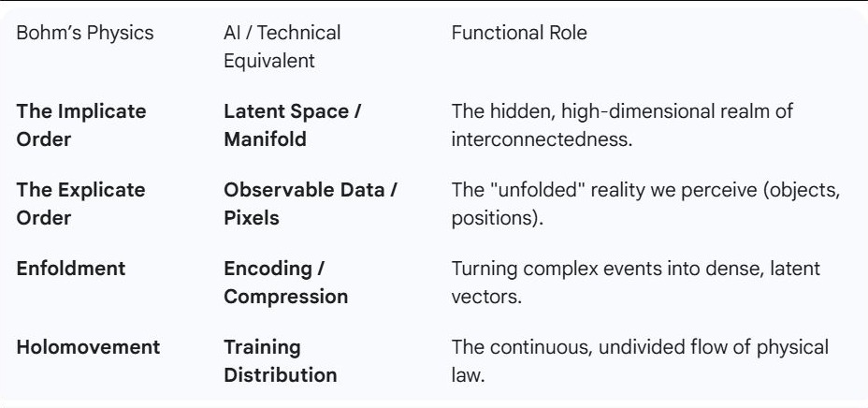Click the Latent Space / Manifold cell
This screenshot has height=408, width=868.
coord(292,125)
